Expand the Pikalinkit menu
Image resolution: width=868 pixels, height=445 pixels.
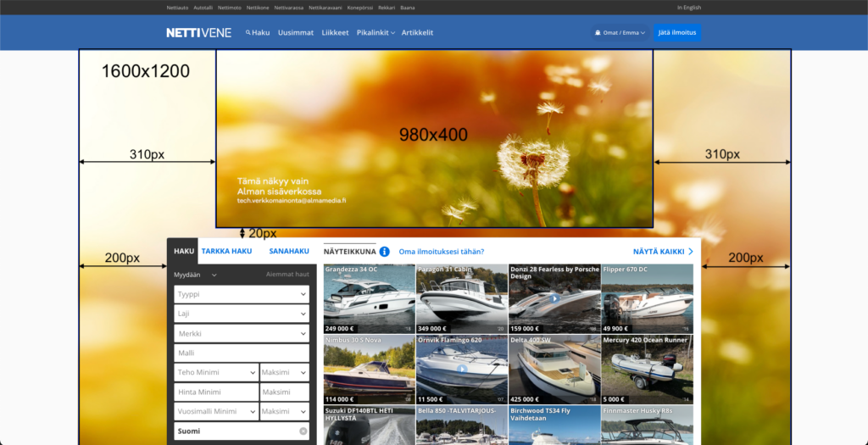click(376, 33)
